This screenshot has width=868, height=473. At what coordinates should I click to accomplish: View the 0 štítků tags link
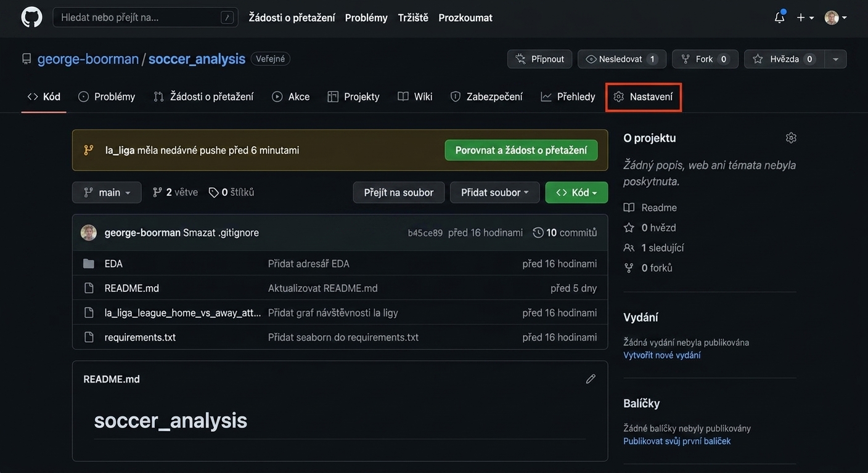tap(231, 192)
